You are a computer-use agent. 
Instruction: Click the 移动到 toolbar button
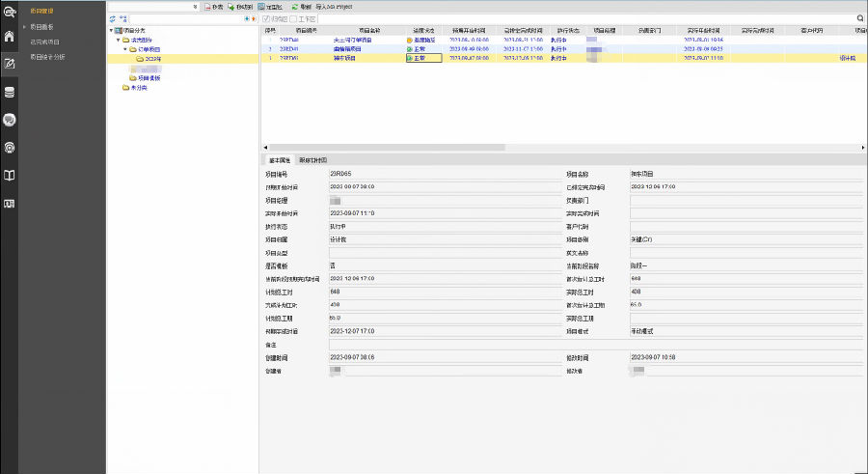click(x=242, y=6)
